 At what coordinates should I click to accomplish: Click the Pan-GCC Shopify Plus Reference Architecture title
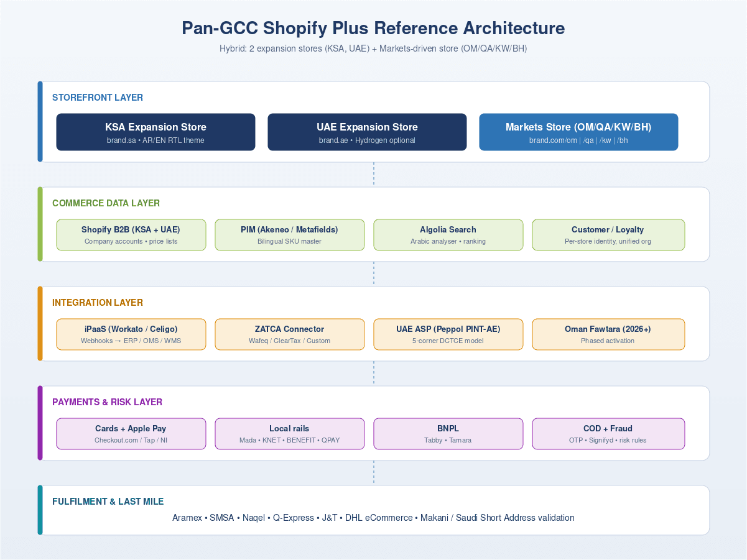tap(373, 28)
